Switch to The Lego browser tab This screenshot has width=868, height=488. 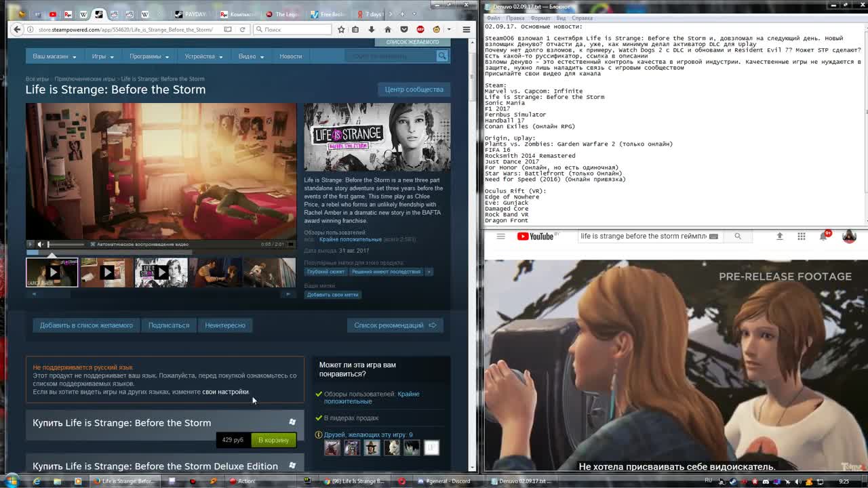(x=283, y=14)
